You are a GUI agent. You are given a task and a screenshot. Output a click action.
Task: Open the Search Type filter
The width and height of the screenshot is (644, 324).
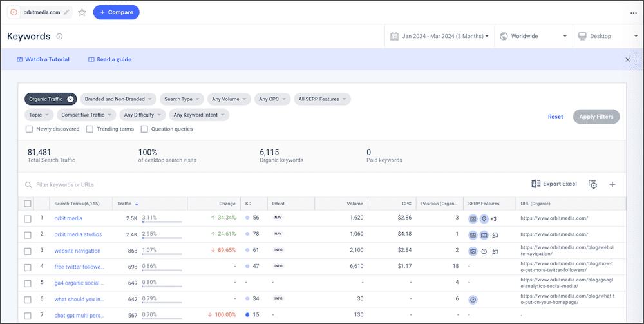[182, 99]
